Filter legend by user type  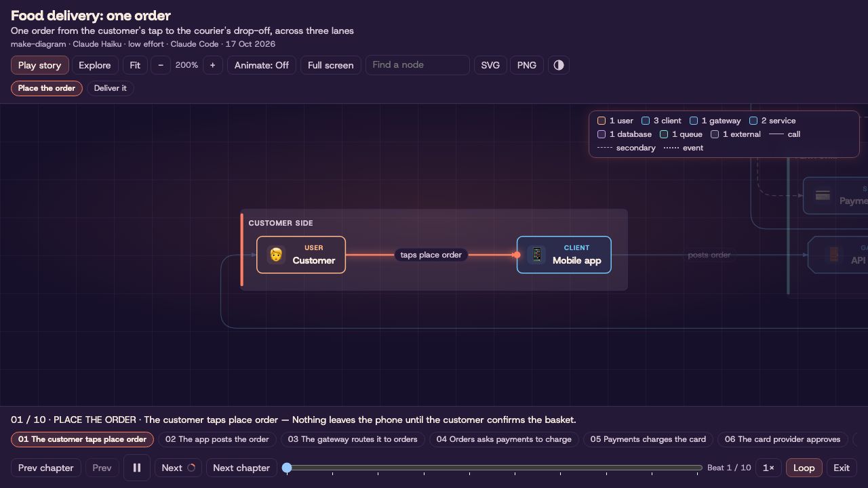tap(615, 121)
